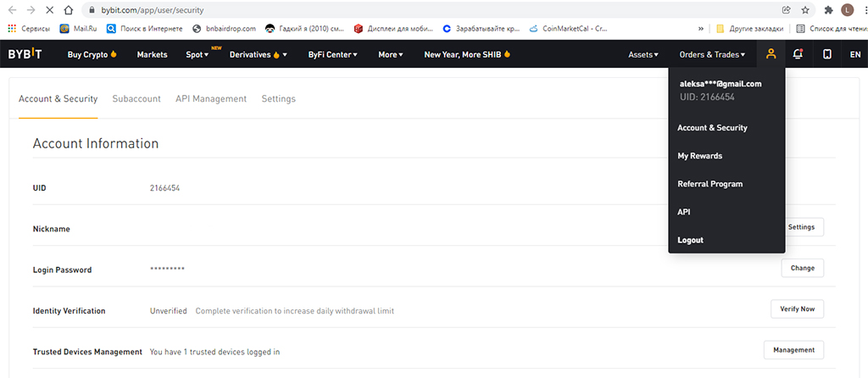Open notifications bell icon
Viewport: 868px width, 378px height.
(798, 54)
